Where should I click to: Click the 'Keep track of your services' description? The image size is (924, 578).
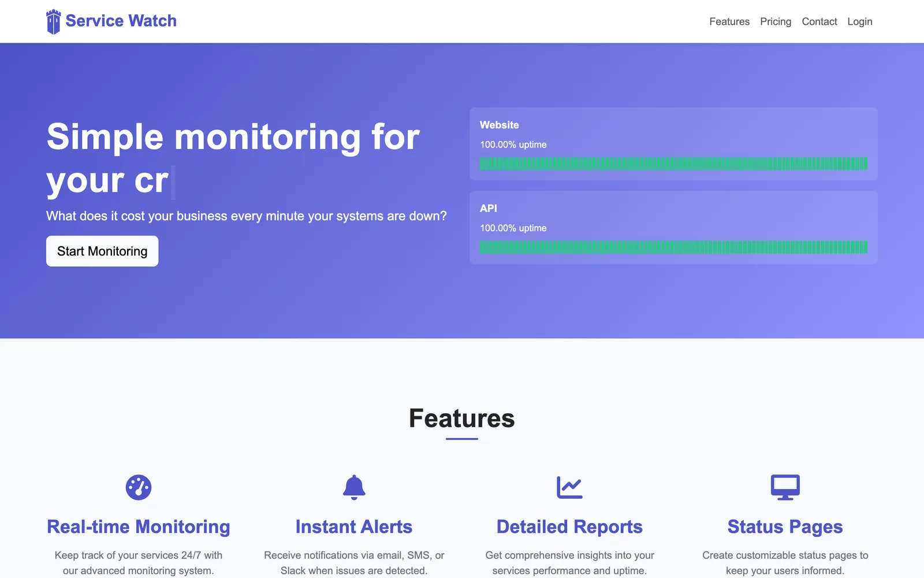[139, 563]
